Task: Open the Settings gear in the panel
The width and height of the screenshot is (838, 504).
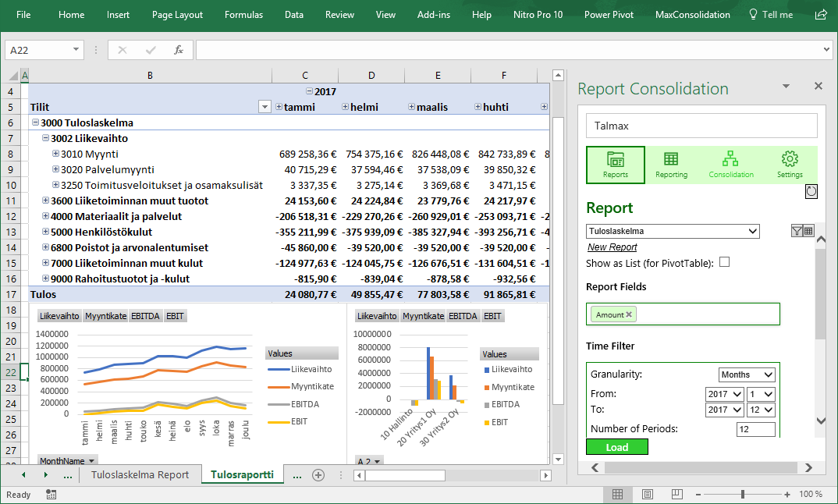Action: (790, 165)
